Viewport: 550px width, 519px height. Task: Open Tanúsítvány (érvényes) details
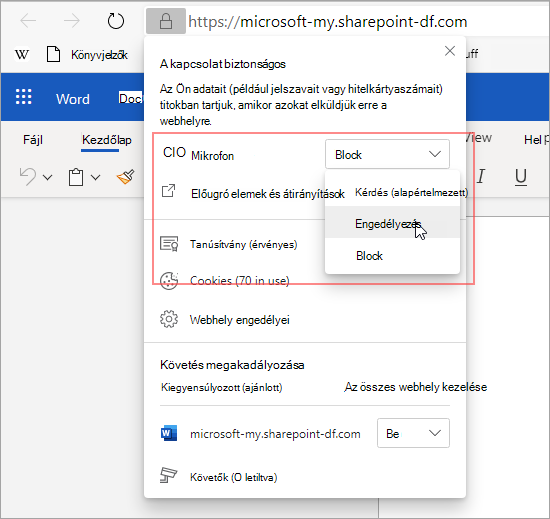243,244
